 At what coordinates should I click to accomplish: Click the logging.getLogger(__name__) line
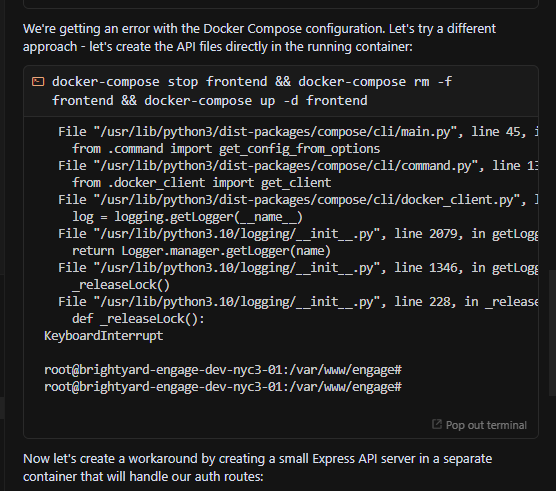coord(187,217)
